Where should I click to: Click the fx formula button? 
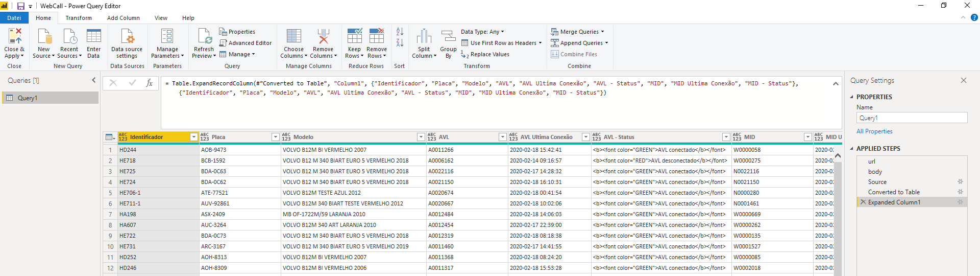pos(149,83)
